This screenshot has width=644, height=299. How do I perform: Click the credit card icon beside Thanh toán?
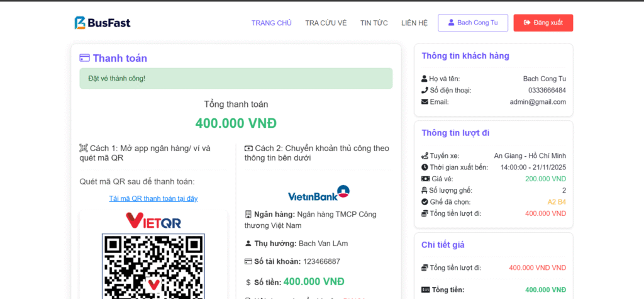coord(85,58)
